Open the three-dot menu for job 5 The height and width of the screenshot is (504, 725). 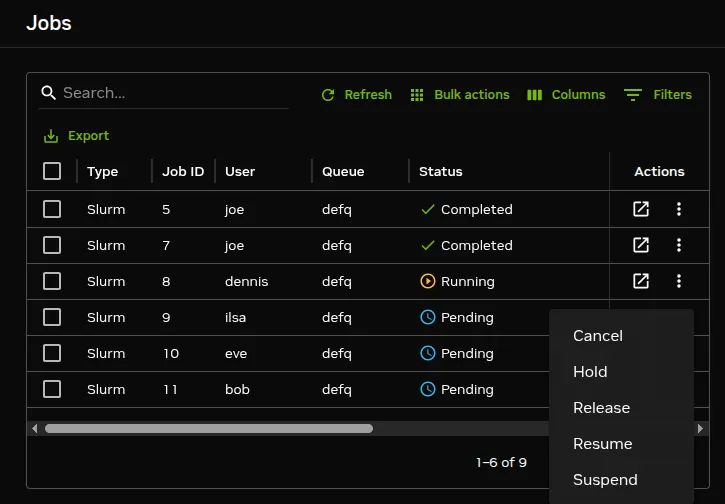coord(679,209)
